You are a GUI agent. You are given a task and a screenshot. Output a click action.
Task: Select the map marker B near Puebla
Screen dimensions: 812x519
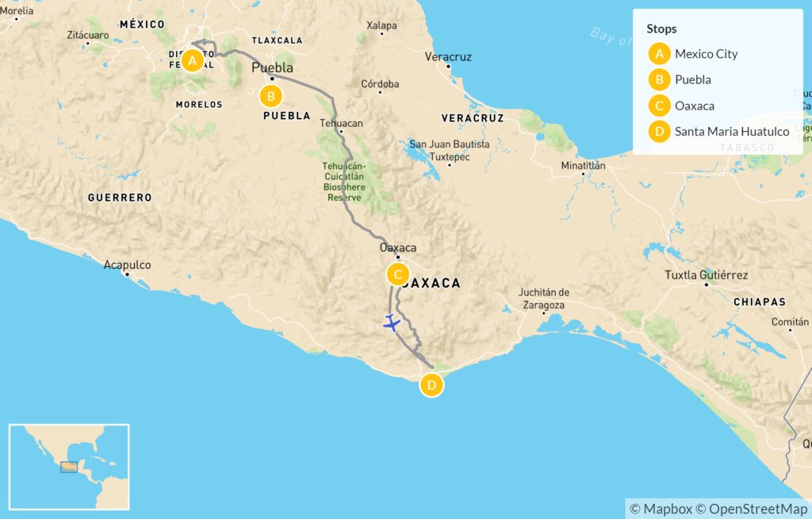click(x=271, y=97)
